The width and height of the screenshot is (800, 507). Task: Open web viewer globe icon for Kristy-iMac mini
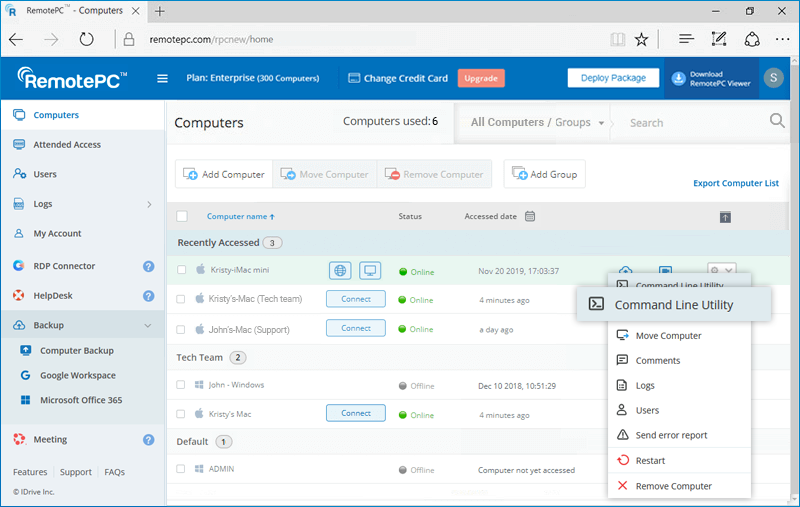click(x=341, y=270)
